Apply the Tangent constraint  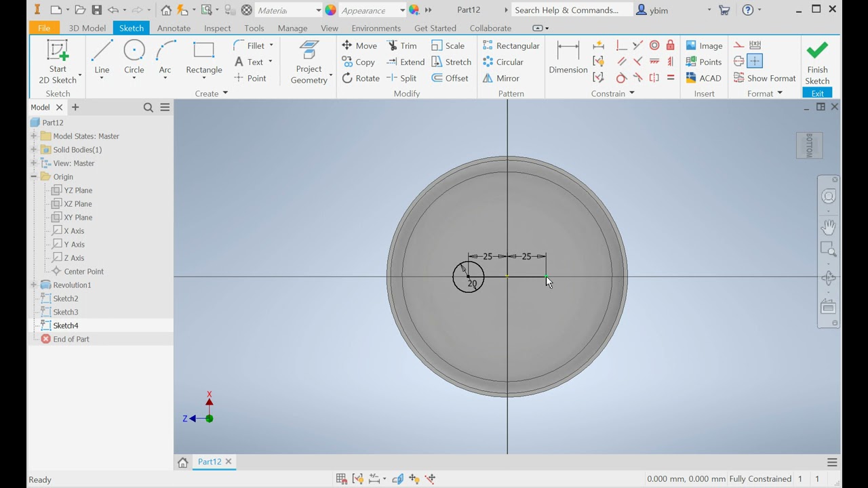click(x=621, y=78)
